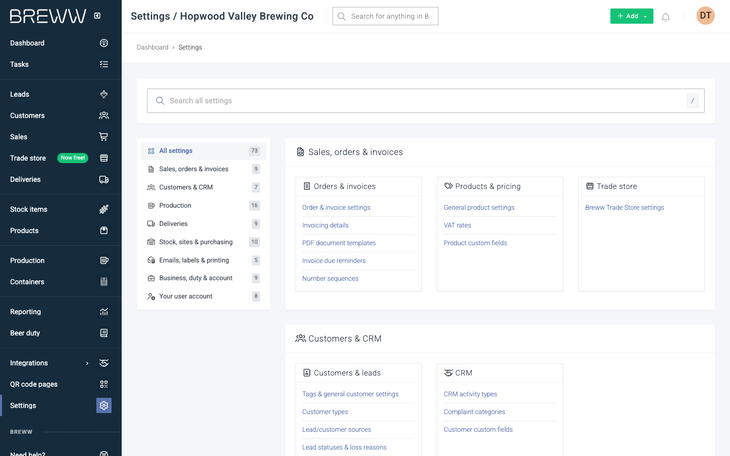The height and width of the screenshot is (456, 730).
Task: Open General product settings link
Action: [x=479, y=208]
